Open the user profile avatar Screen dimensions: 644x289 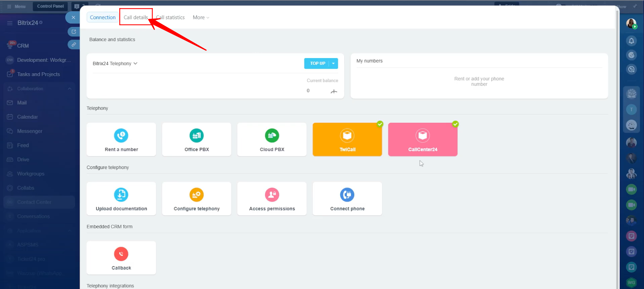(x=631, y=23)
